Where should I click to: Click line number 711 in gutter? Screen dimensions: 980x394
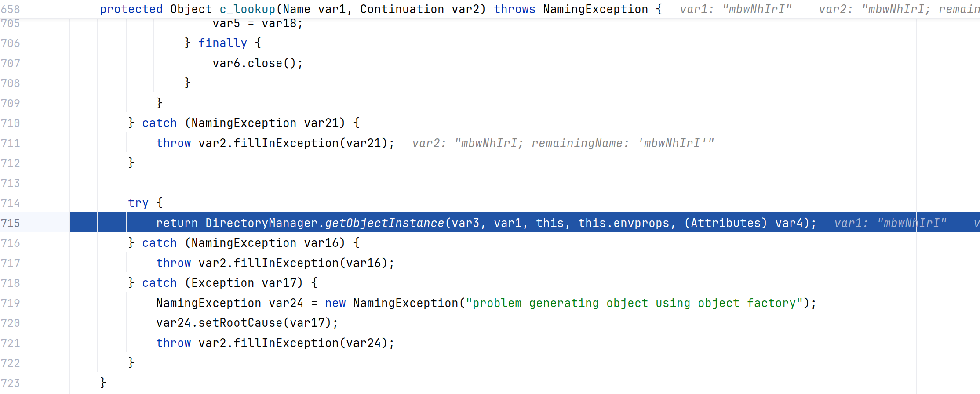tap(11, 143)
